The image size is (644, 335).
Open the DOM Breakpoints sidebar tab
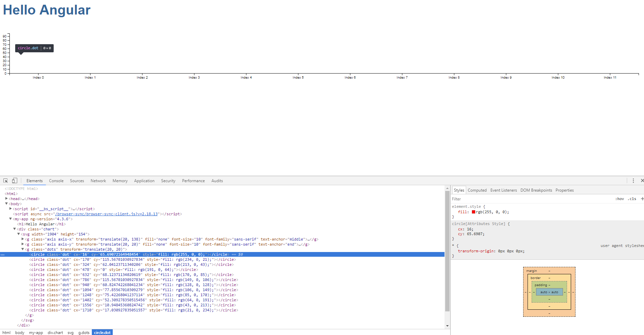click(x=536, y=190)
